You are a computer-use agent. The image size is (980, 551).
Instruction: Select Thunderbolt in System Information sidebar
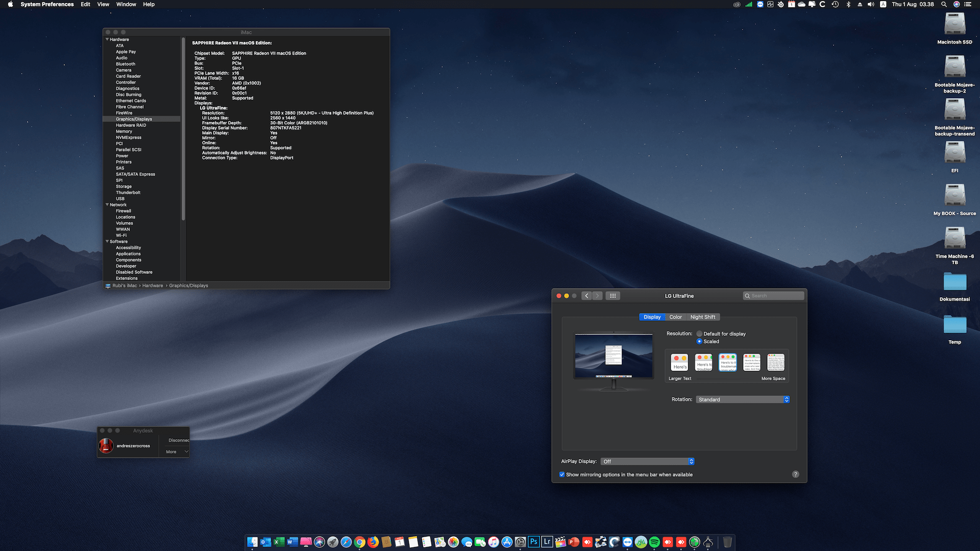coord(128,192)
